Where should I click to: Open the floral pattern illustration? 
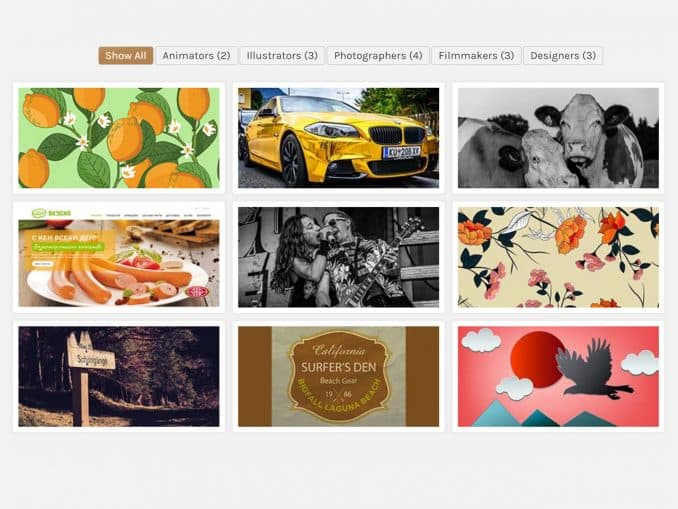558,257
